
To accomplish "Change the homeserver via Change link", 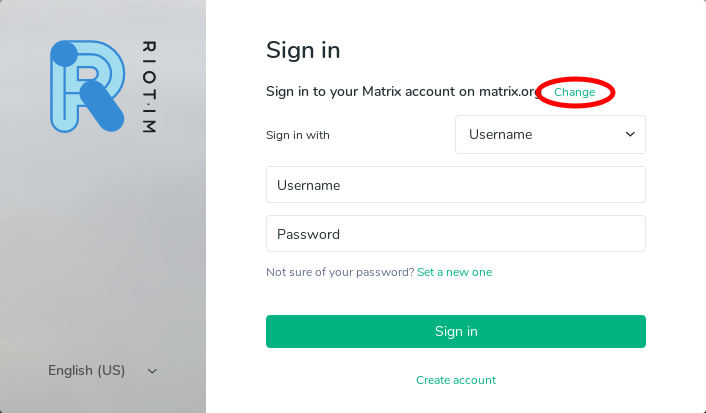I will click(x=574, y=92).
